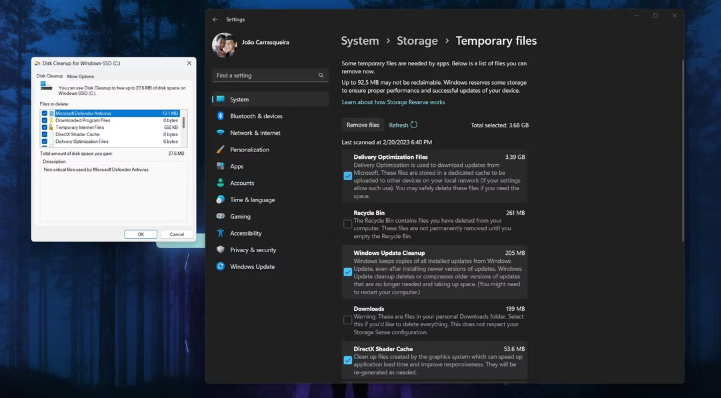Uncheck Temporary Internet Files in Disk Cleanup
721x398 pixels.
(45, 127)
